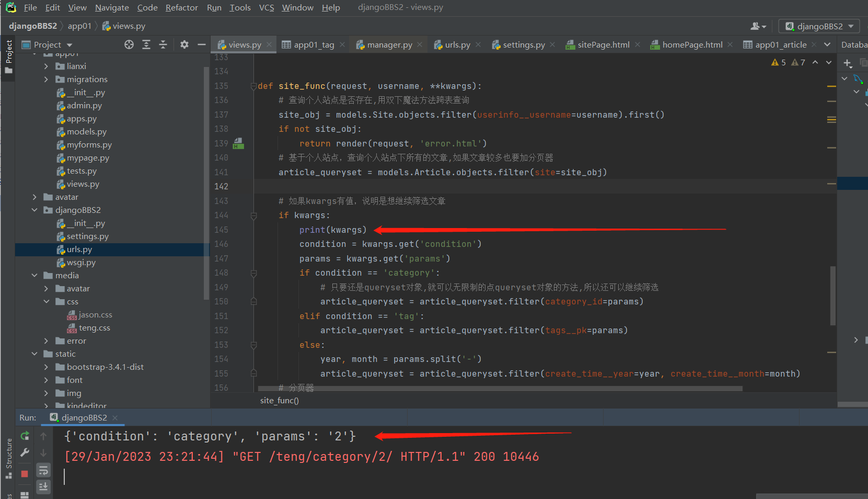Screen dimensions: 868x499
Task: Close the djangoBBS2 Run tab
Action: point(115,417)
